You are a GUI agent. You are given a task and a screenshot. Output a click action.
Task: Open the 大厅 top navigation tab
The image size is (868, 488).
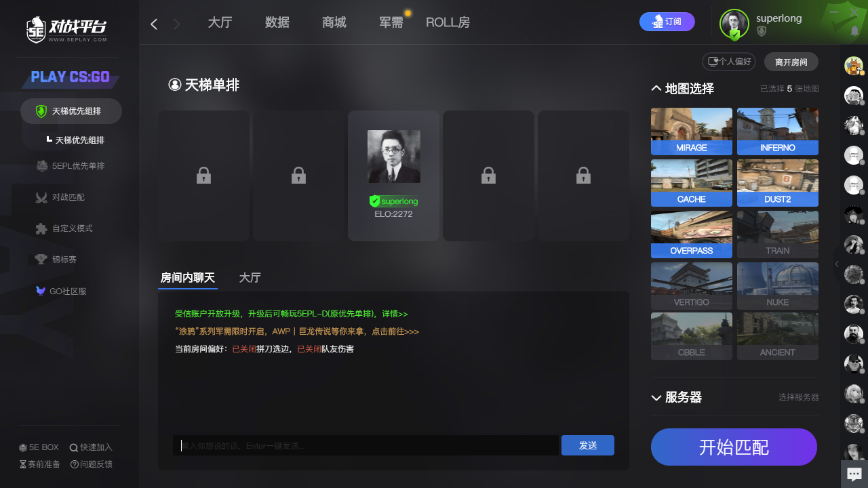tap(220, 22)
